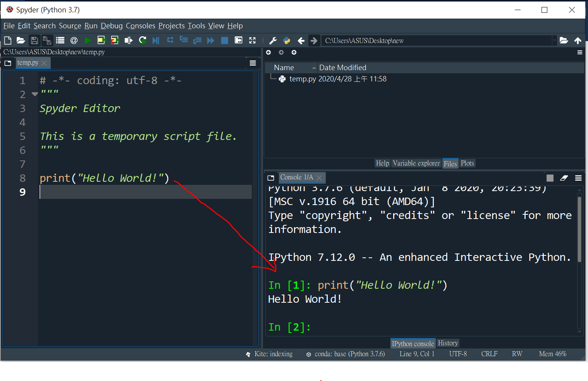
Task: Select the IPython console tab
Action: pos(413,343)
